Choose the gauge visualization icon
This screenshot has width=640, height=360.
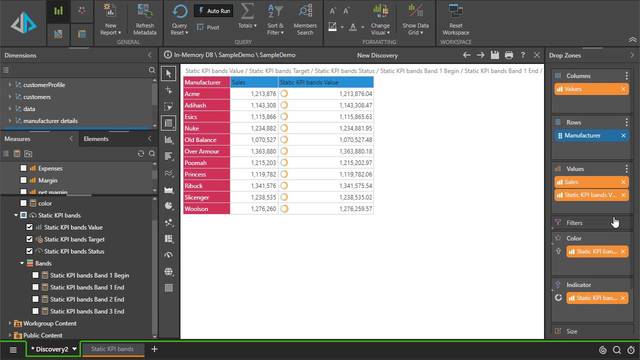coord(169,255)
